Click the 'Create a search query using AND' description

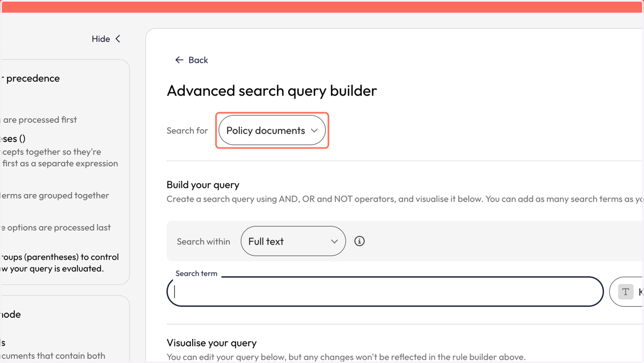click(x=405, y=199)
